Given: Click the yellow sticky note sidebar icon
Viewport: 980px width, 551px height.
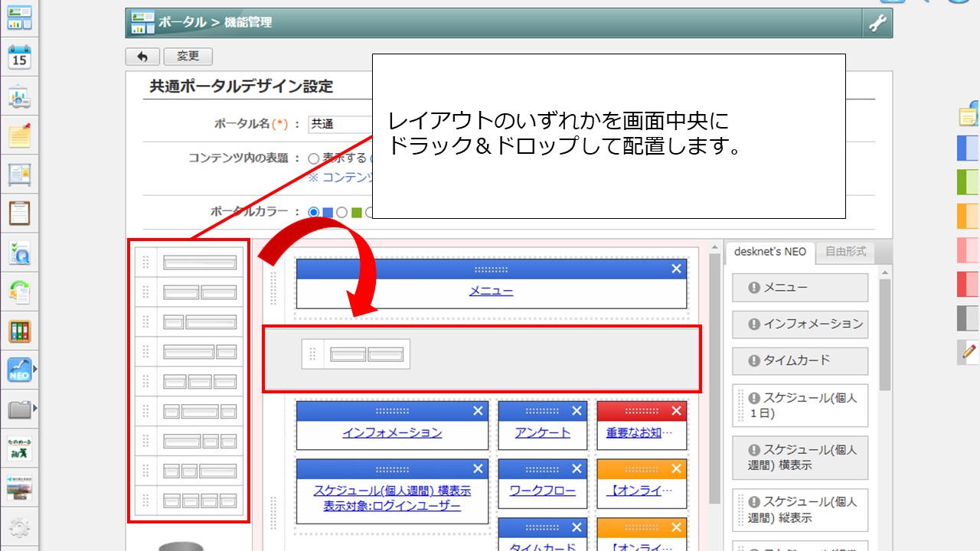Looking at the screenshot, I should tap(19, 135).
